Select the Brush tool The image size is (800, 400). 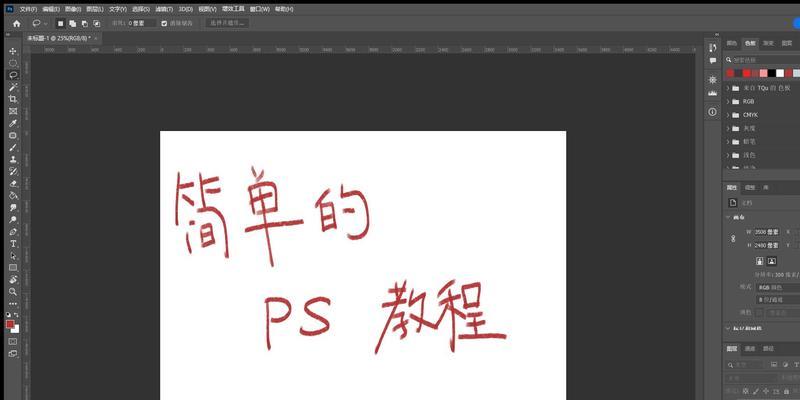click(x=13, y=147)
